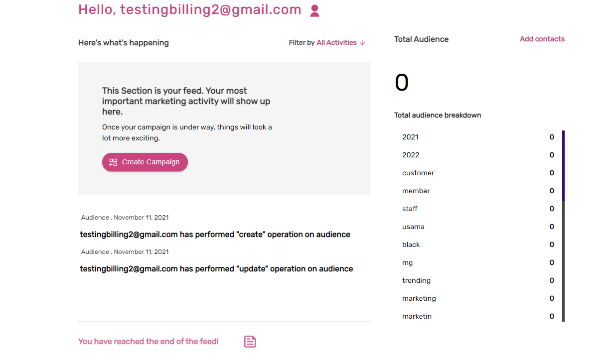
Task: Click the marketing audience tag
Action: [x=419, y=298]
